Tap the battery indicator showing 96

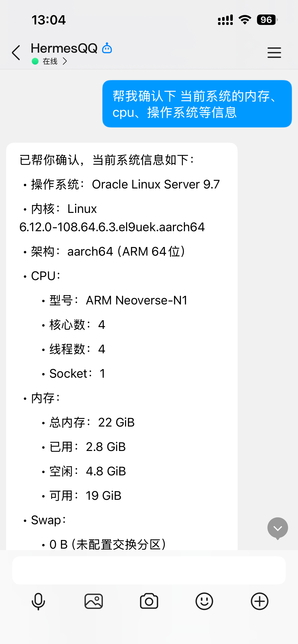coord(267,20)
